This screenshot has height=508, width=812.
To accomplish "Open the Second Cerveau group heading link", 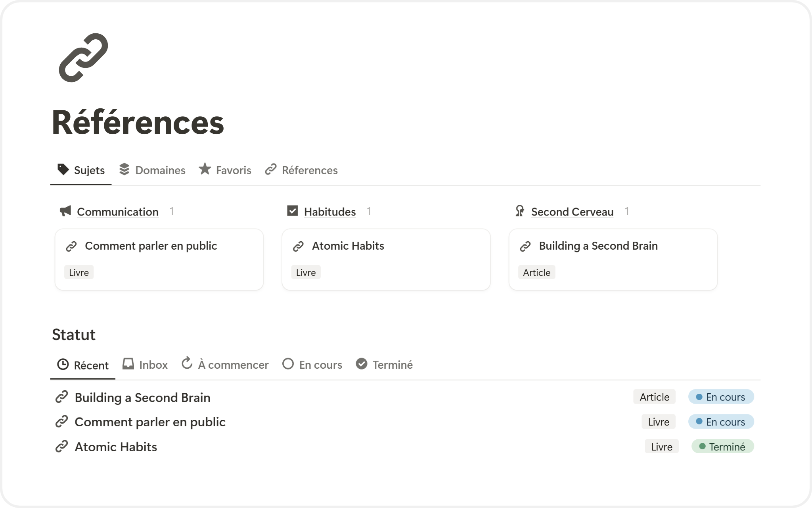I will click(x=572, y=212).
